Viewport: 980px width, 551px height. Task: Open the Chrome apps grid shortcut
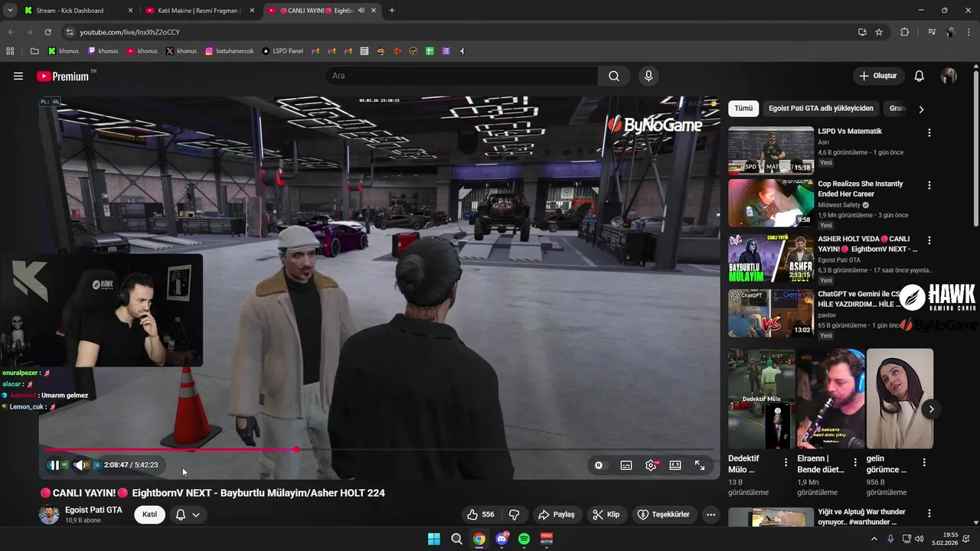tap(10, 51)
